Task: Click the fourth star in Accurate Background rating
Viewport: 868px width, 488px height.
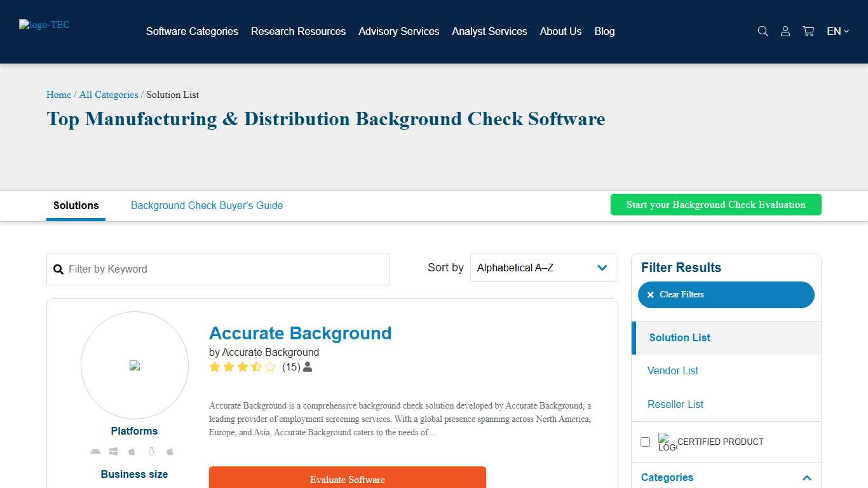Action: coord(257,367)
